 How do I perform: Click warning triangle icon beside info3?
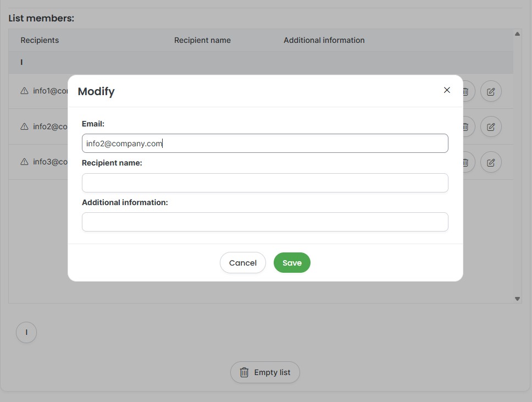click(24, 162)
